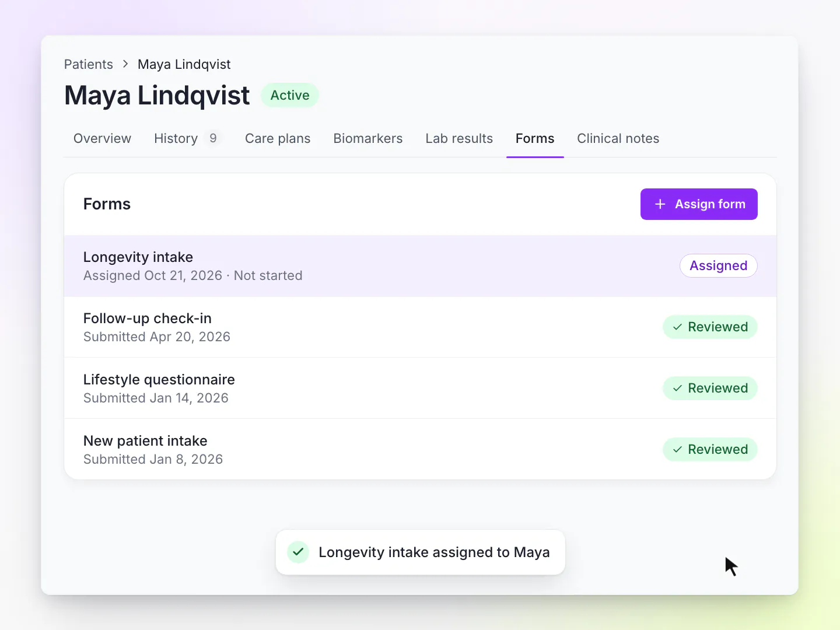Click the Assigned badge on Longevity intake
The height and width of the screenshot is (630, 840).
(x=719, y=266)
